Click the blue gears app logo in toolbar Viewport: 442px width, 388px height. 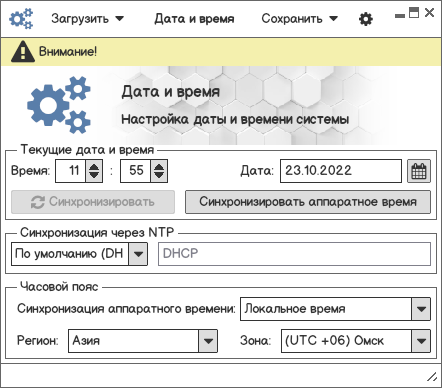(21, 19)
